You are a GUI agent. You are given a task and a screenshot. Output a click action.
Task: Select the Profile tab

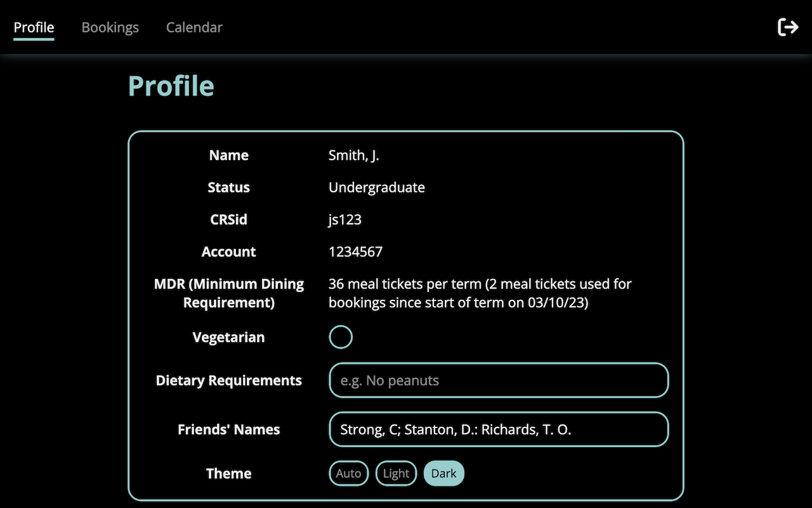click(x=34, y=28)
